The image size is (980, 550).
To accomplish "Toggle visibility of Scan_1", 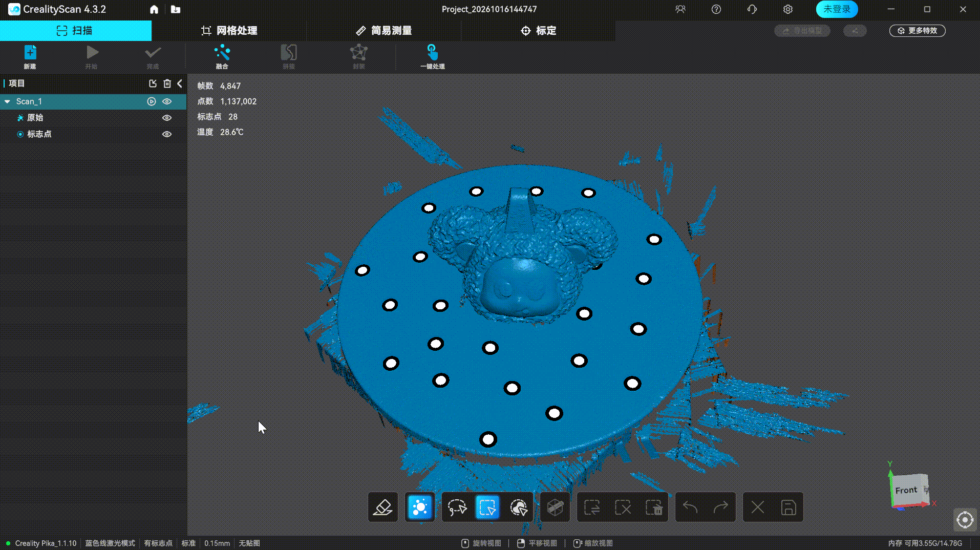I will 167,101.
